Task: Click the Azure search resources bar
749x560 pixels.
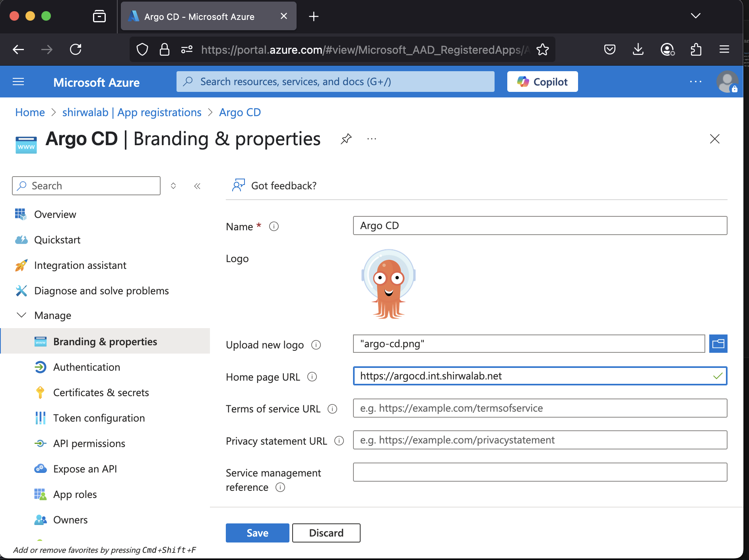Action: pyautogui.click(x=335, y=82)
